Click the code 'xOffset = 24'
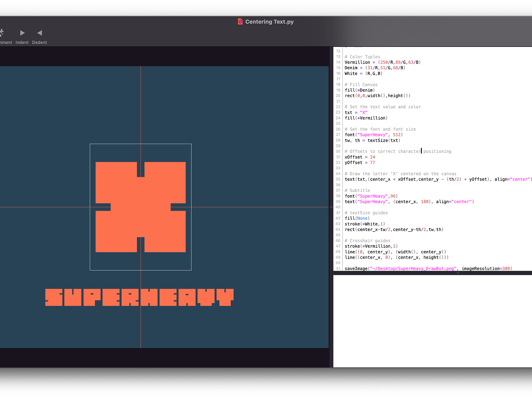Screen dimensions: 532x399 point(360,157)
